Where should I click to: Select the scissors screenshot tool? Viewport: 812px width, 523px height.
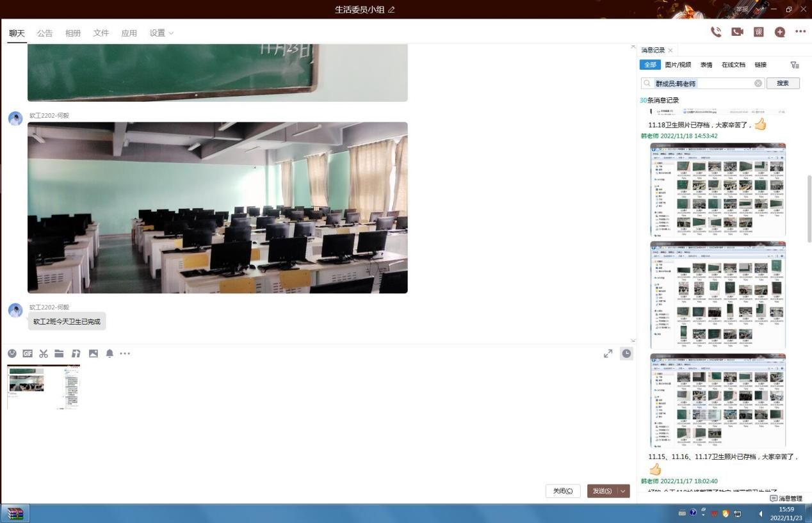click(44, 353)
